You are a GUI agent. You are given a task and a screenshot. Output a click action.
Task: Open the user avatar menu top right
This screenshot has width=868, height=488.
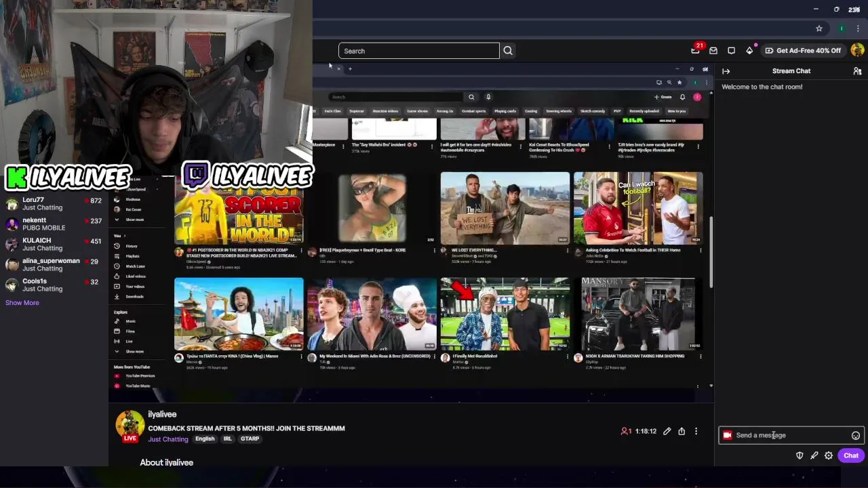pos(857,50)
